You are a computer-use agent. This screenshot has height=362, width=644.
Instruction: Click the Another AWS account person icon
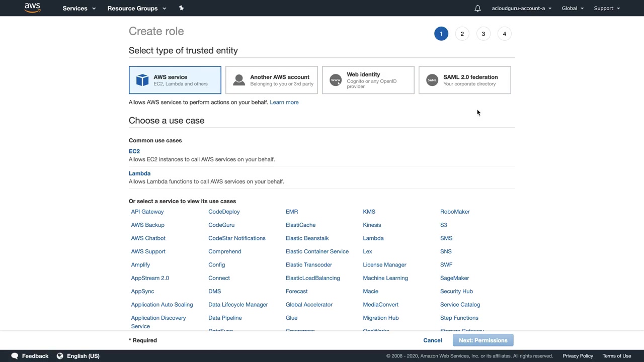pos(239,80)
